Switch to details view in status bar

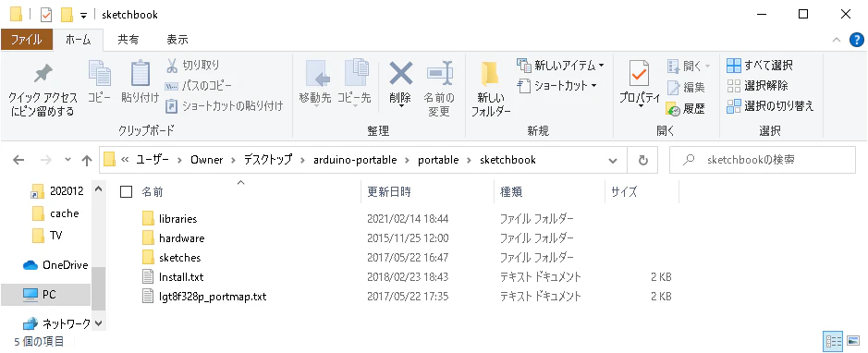(833, 341)
